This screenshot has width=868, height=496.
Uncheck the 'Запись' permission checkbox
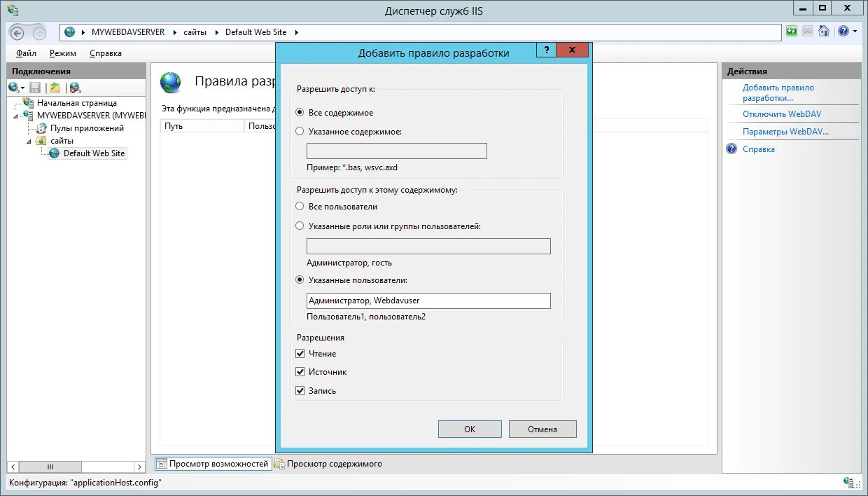pyautogui.click(x=300, y=391)
